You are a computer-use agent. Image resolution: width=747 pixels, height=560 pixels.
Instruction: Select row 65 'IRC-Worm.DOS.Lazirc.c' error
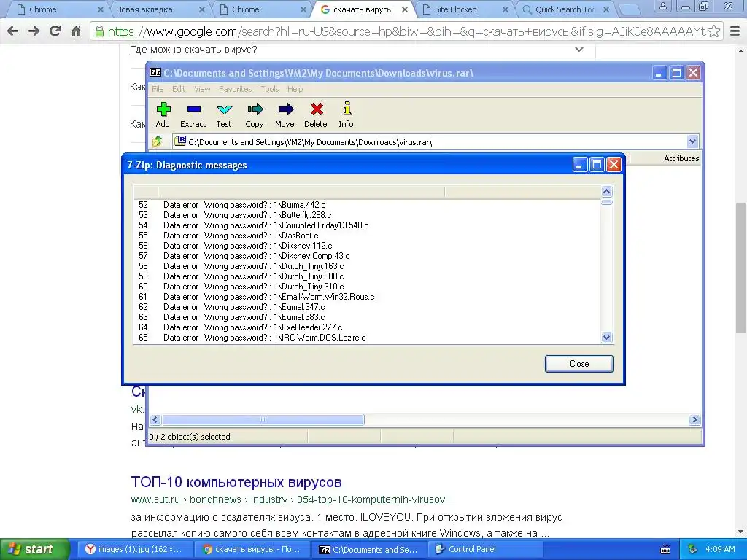[x=367, y=338]
